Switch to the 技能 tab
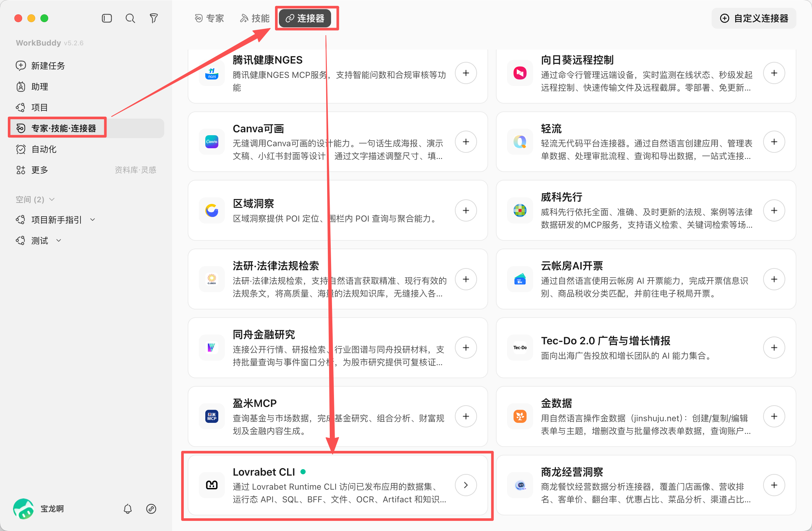The image size is (812, 531). [x=254, y=18]
